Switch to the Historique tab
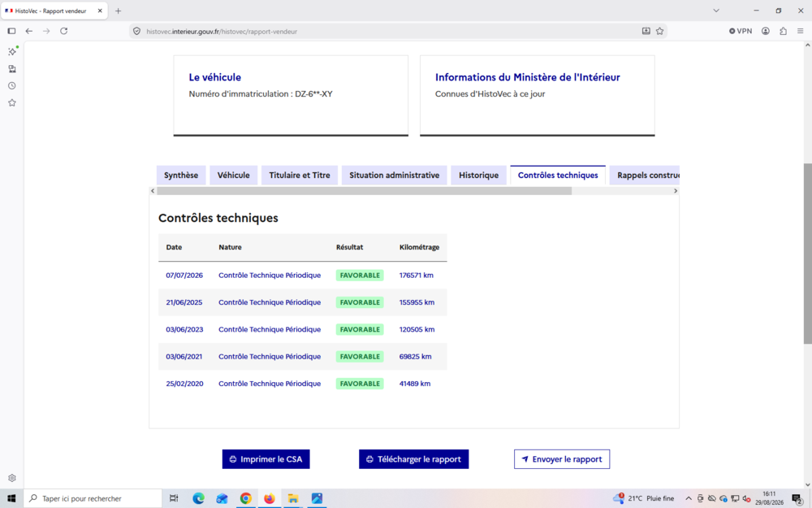 coord(478,176)
